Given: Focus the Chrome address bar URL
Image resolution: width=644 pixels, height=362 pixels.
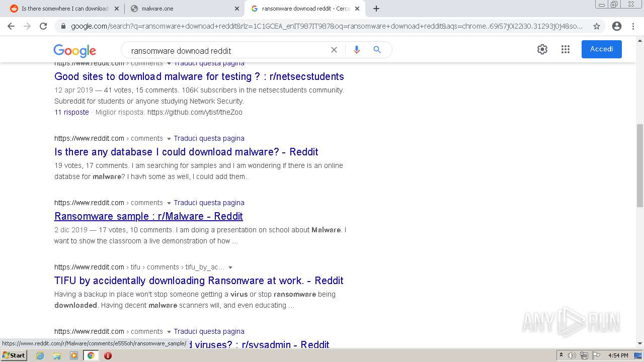Looking at the screenshot, I should 327,26.
